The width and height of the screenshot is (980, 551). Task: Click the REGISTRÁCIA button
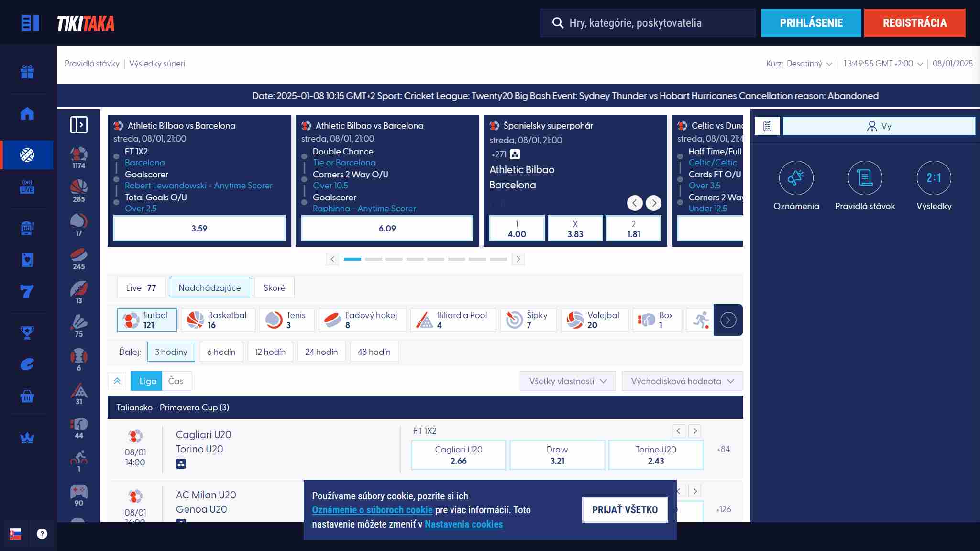[x=914, y=23]
